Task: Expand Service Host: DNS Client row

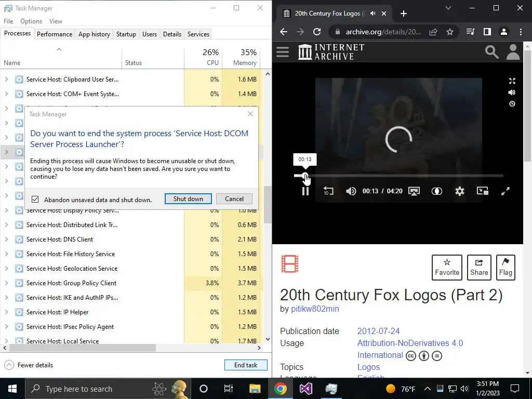Action: 6,239
